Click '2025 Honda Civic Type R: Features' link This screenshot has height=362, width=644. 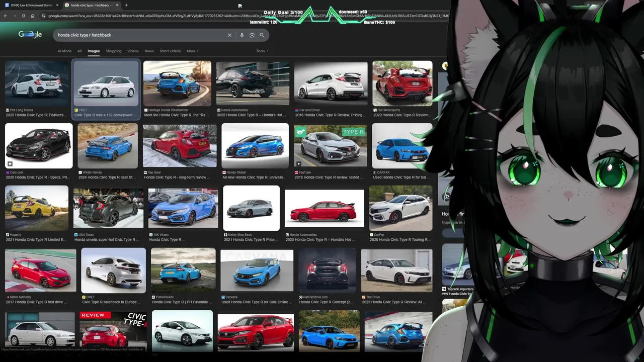coord(36,115)
